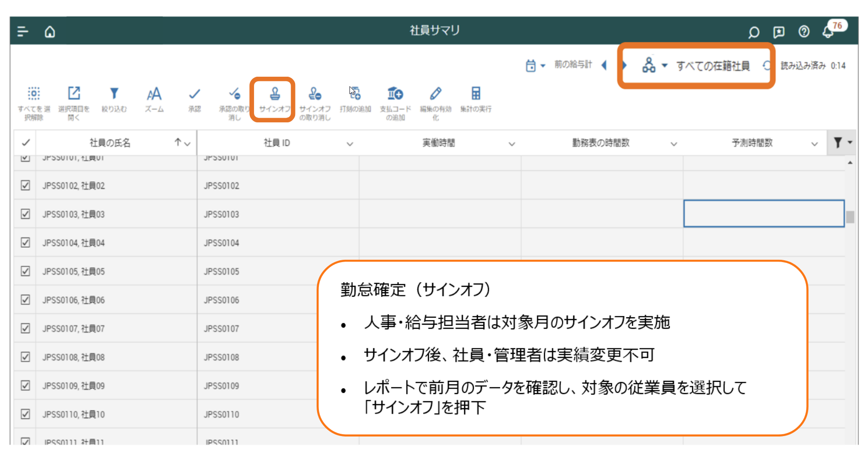This screenshot has width=868, height=468.
Task: Click the 承認 checkmark icon
Action: 195,94
